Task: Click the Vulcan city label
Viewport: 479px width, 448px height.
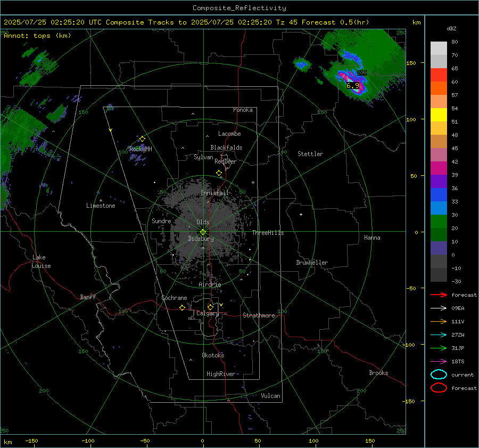Action: pyautogui.click(x=271, y=396)
